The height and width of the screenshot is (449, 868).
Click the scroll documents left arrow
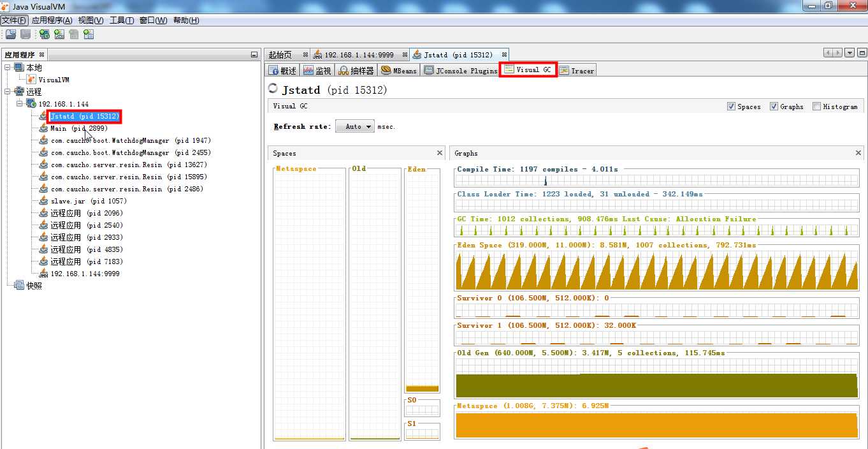[828, 54]
